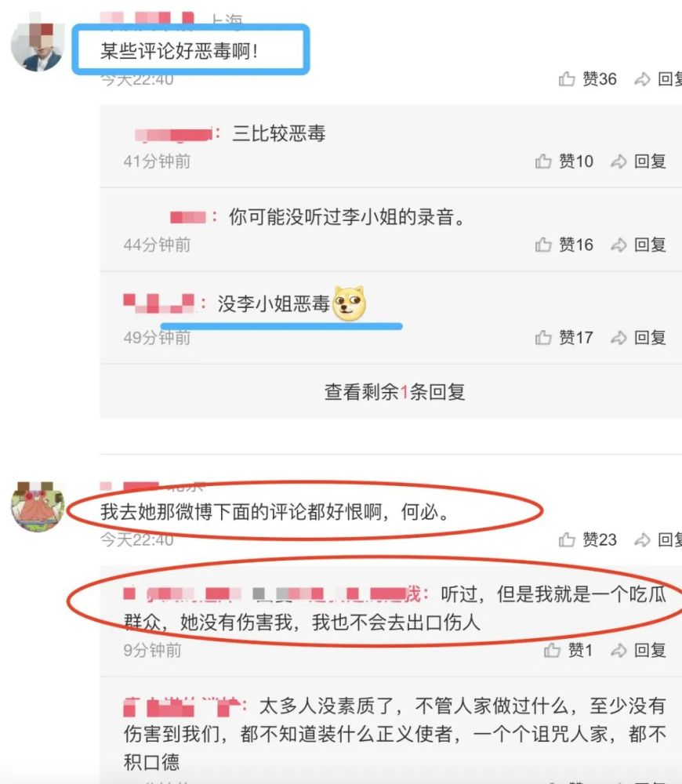Like the 没李小姐恶毒 reply with 赞17
Image resolution: width=682 pixels, height=784 pixels.
564,337
